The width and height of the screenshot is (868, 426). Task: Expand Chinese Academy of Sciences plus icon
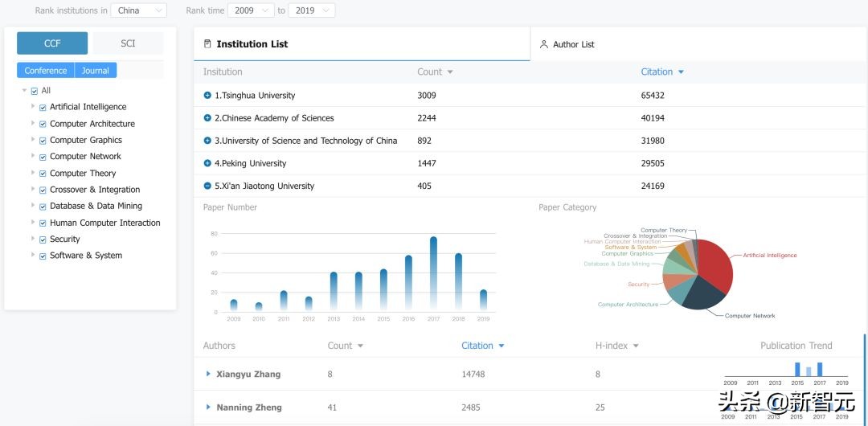click(x=207, y=118)
